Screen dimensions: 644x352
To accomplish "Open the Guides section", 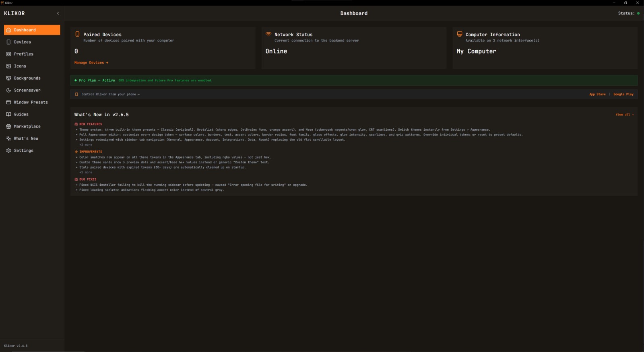I will click(x=32, y=114).
